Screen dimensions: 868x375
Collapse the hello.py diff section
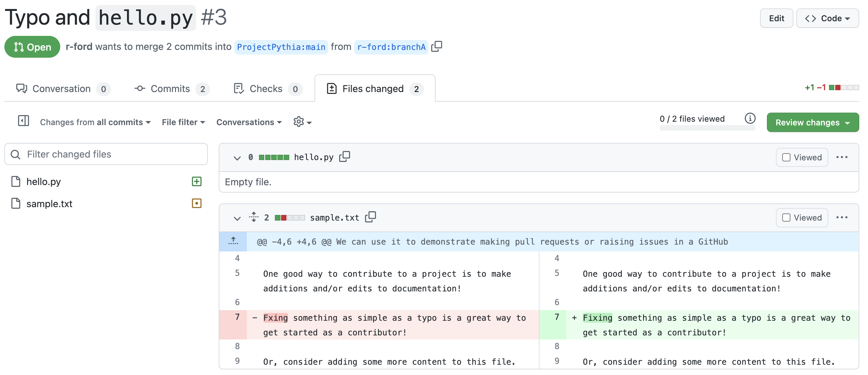(x=237, y=158)
